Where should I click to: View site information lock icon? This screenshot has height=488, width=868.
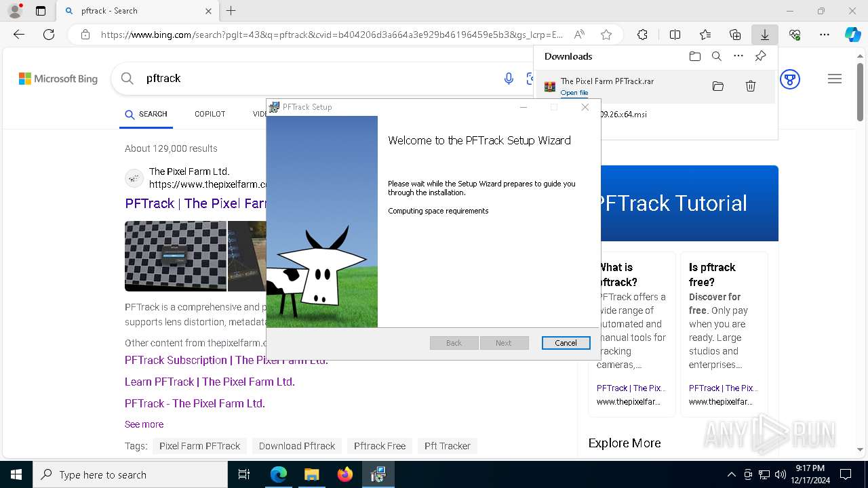click(85, 35)
